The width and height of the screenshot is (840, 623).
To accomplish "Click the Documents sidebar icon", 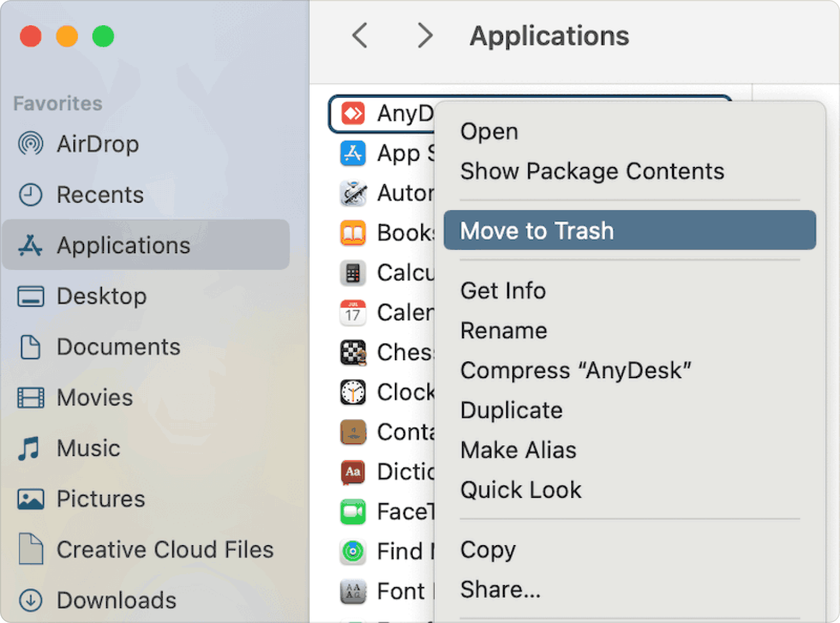I will tap(30, 347).
